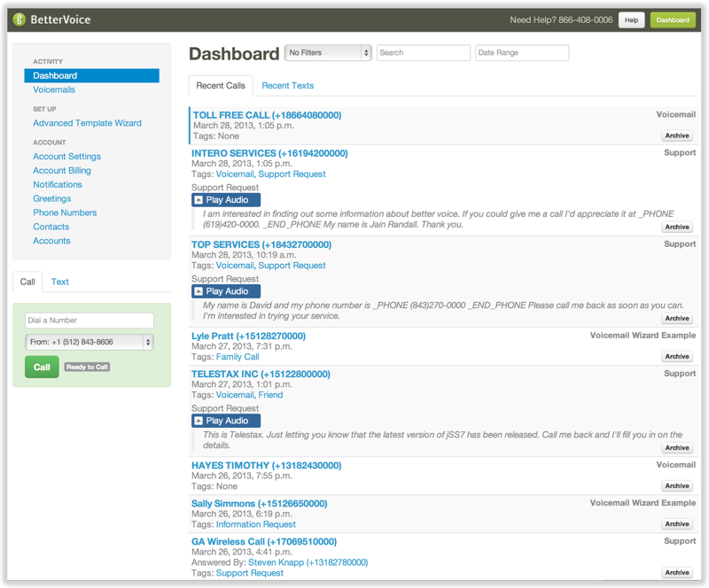
Task: Open Dashboard in Activity menu
Action: click(92, 75)
